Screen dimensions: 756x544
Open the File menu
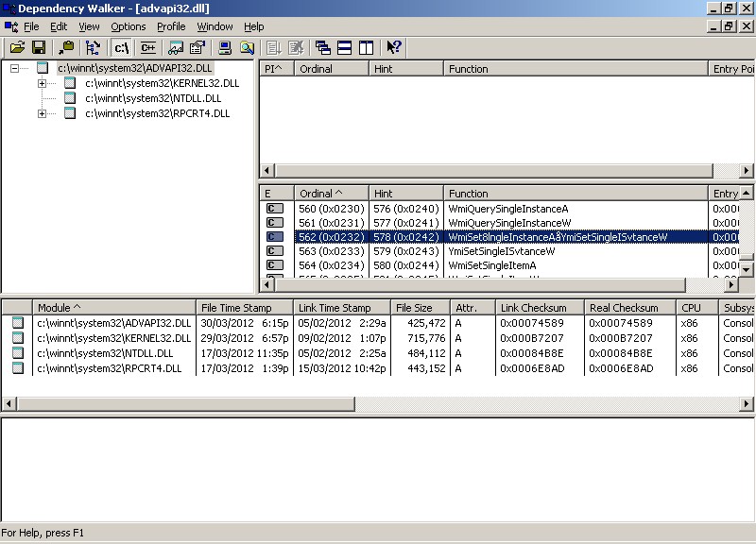31,26
